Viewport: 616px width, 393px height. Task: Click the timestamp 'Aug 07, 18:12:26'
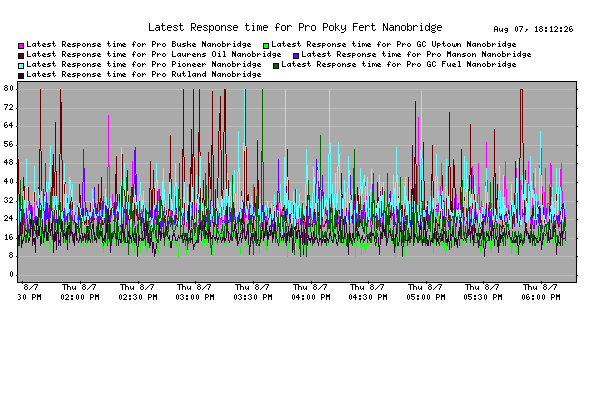(x=533, y=29)
